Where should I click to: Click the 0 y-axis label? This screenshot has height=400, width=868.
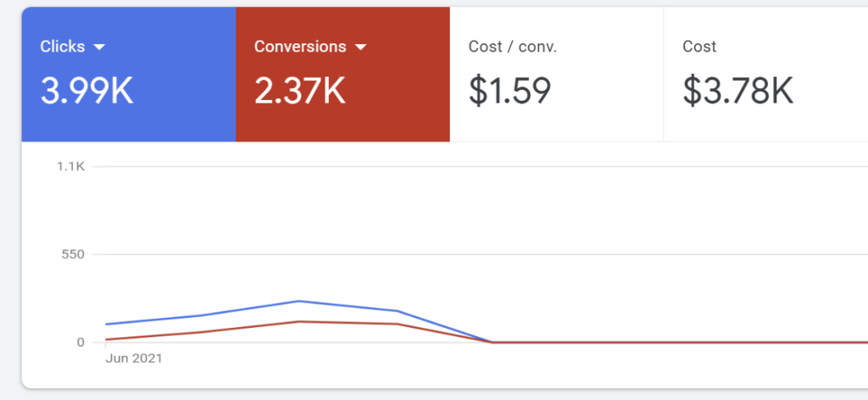coord(81,342)
